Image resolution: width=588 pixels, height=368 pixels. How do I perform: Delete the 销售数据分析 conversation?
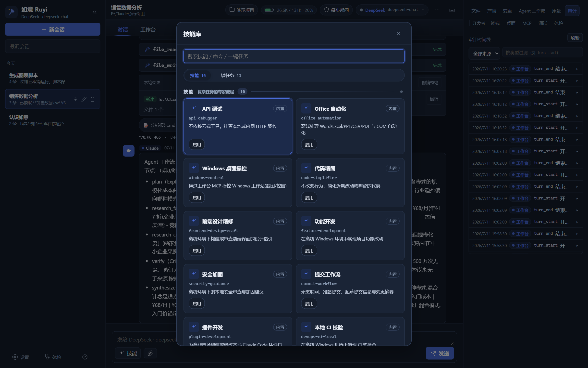[92, 99]
